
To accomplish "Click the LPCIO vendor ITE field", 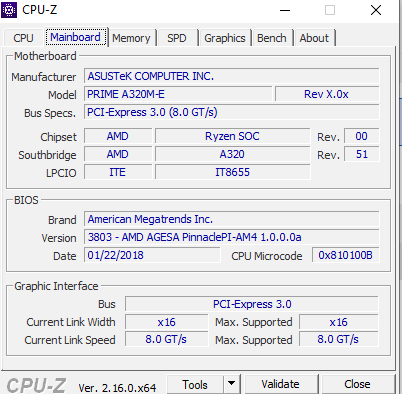I will click(x=118, y=172).
